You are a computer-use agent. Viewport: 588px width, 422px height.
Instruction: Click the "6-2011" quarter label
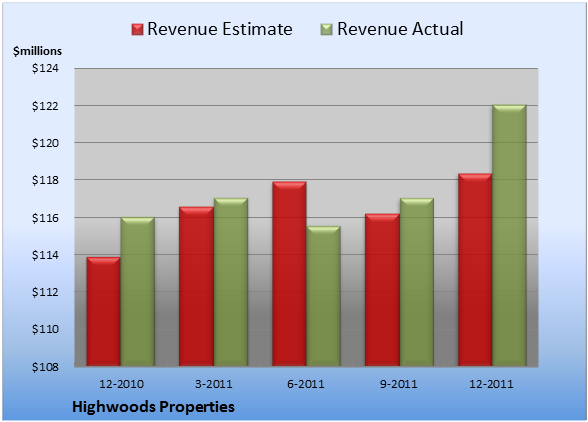306,384
